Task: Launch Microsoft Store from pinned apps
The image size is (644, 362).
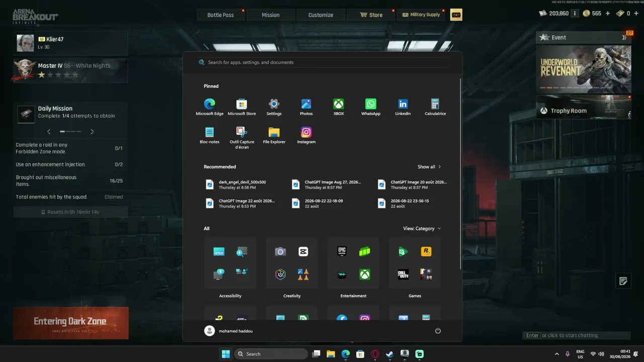Action: (242, 107)
